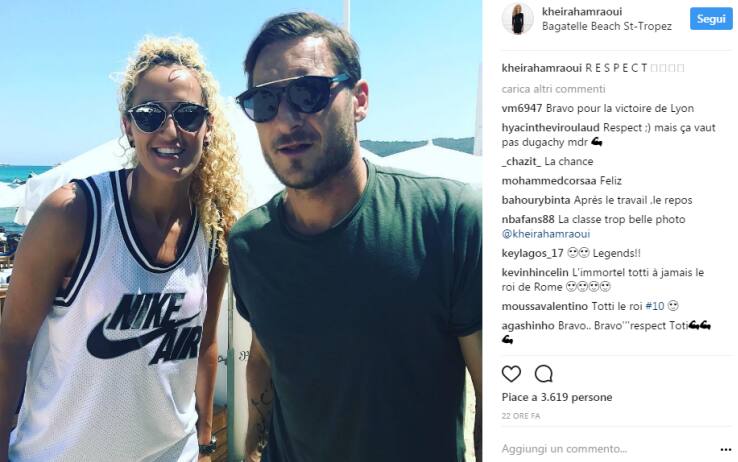The image size is (738, 462).
Task: Open the 22 ORE FA timestamp
Action: 521,416
